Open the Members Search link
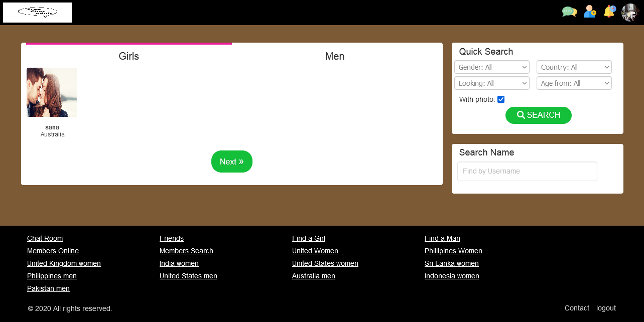 pos(186,251)
